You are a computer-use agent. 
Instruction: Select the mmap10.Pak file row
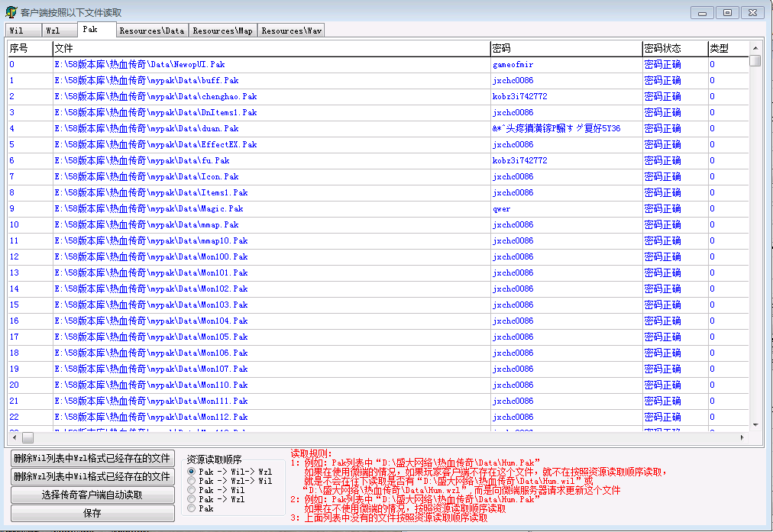click(378, 241)
